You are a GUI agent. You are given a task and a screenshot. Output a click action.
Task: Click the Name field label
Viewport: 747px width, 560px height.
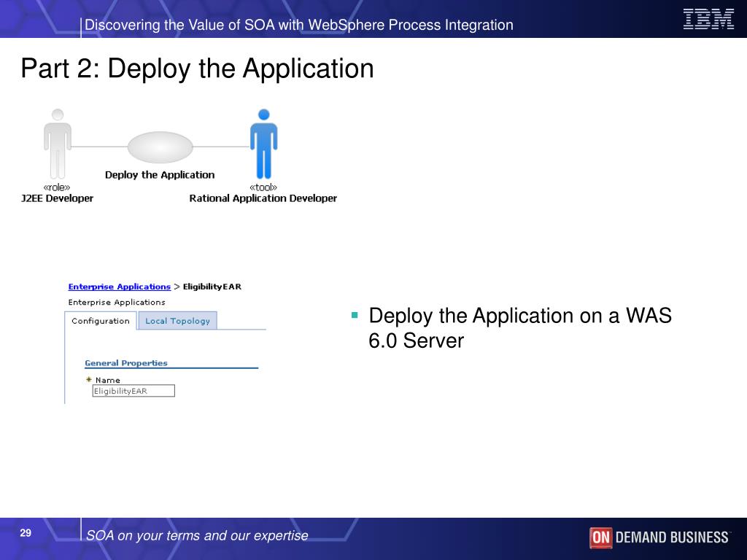point(108,380)
